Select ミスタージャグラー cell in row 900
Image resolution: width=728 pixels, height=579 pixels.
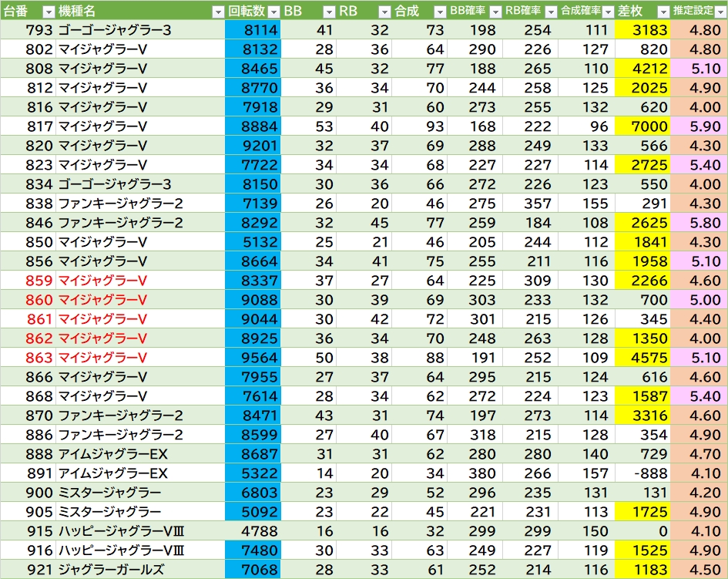(140, 493)
